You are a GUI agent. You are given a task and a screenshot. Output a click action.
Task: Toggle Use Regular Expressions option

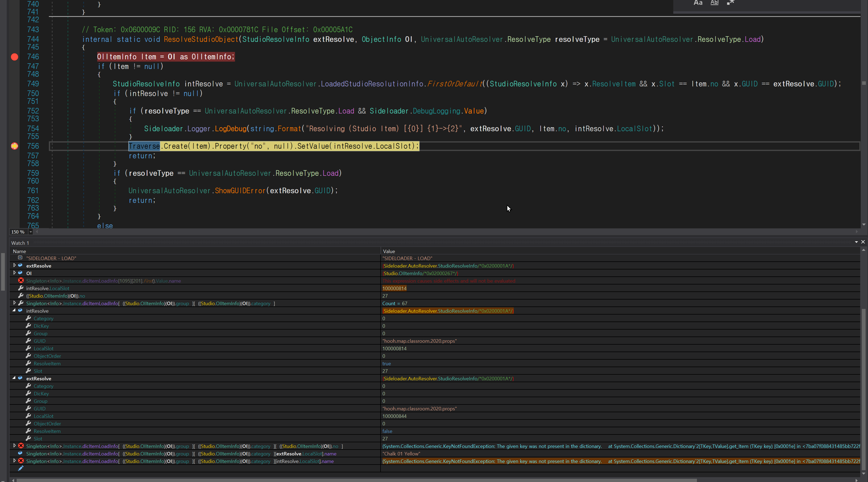point(730,3)
